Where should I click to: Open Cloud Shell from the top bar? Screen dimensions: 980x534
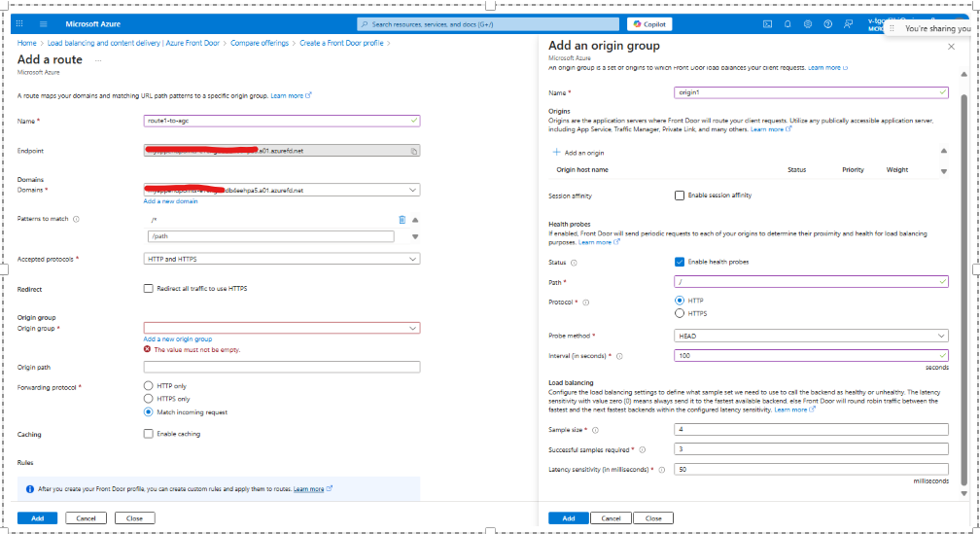[767, 23]
